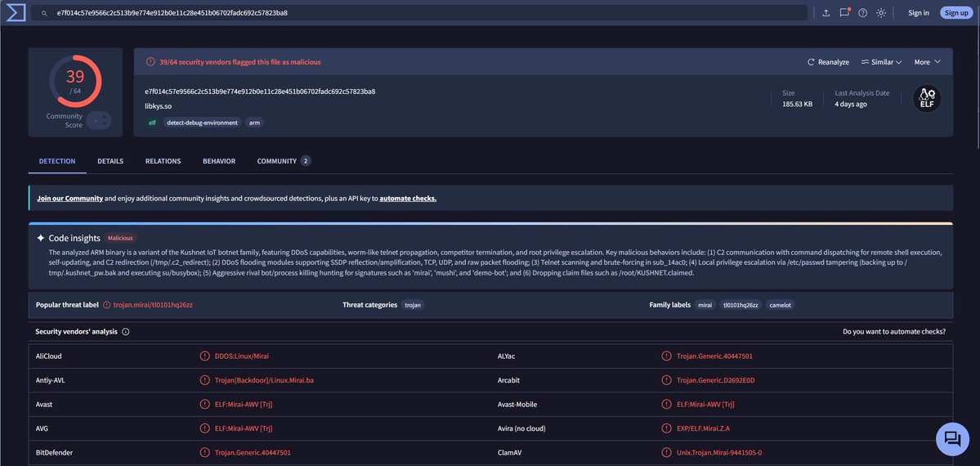Switch to the Detection tab
980x466 pixels.
57,161
